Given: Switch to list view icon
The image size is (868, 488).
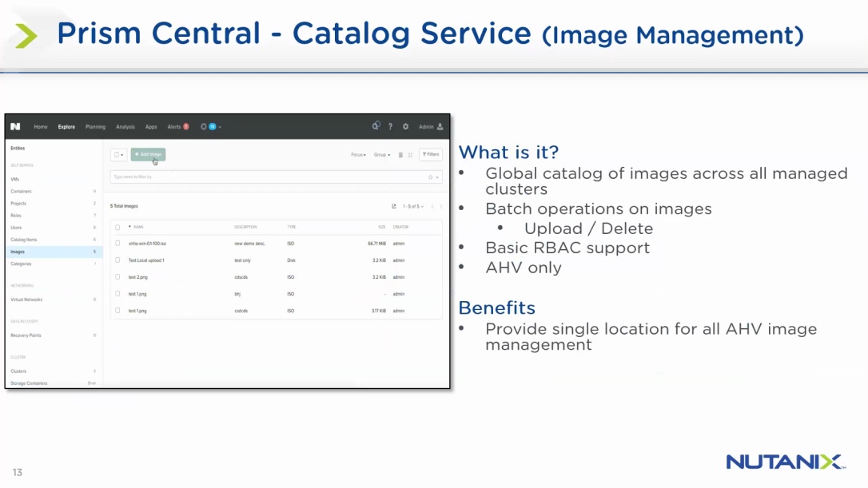Looking at the screenshot, I should (x=401, y=155).
